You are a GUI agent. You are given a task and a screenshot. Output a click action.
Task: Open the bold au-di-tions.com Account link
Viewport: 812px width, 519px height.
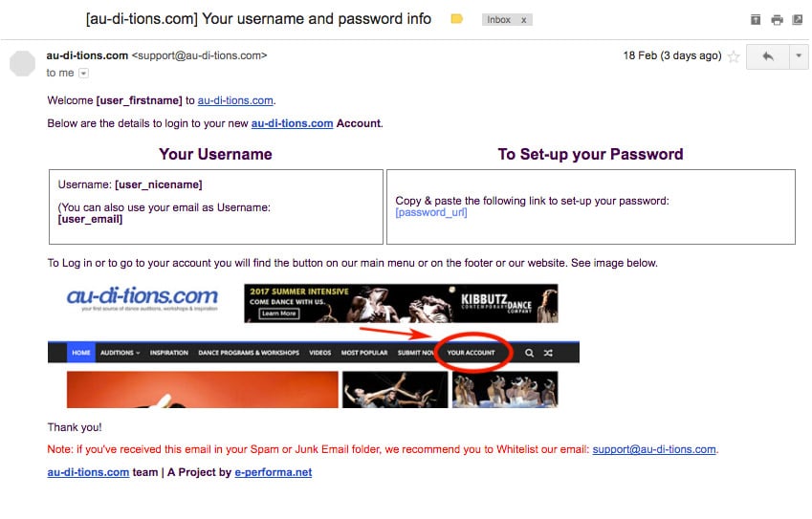(x=292, y=123)
